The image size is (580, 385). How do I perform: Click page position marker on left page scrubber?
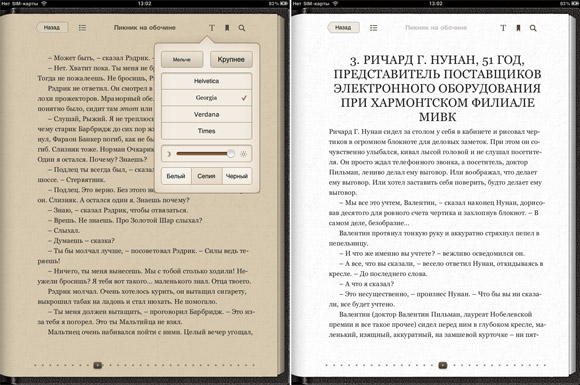click(x=98, y=365)
